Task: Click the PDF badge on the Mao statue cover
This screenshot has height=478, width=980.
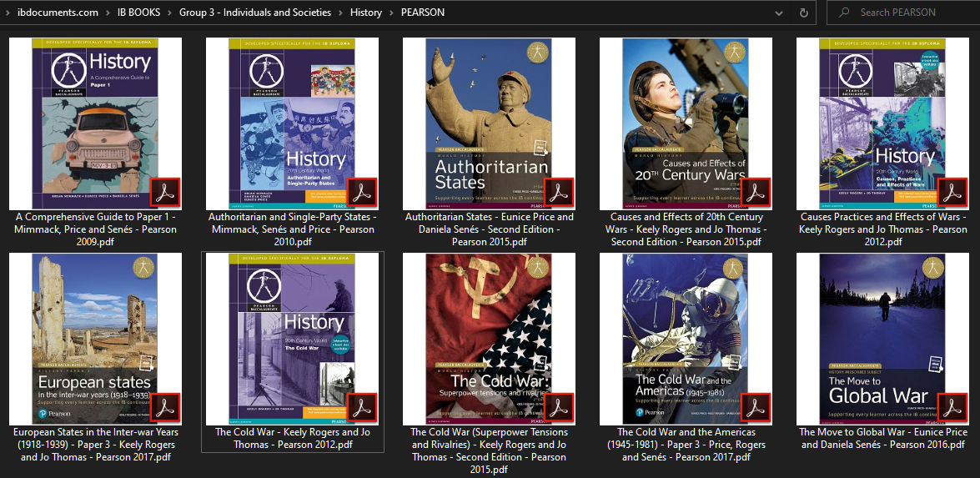Action: coord(559,193)
